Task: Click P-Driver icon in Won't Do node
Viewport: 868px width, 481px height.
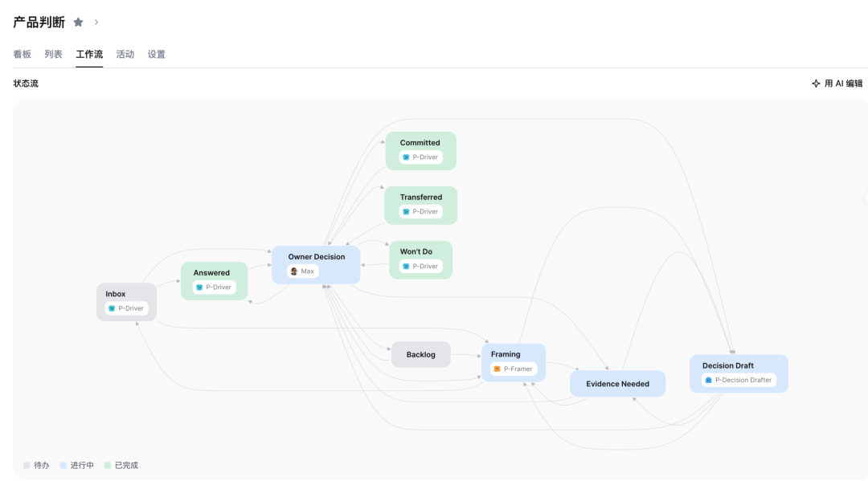Action: pos(406,267)
